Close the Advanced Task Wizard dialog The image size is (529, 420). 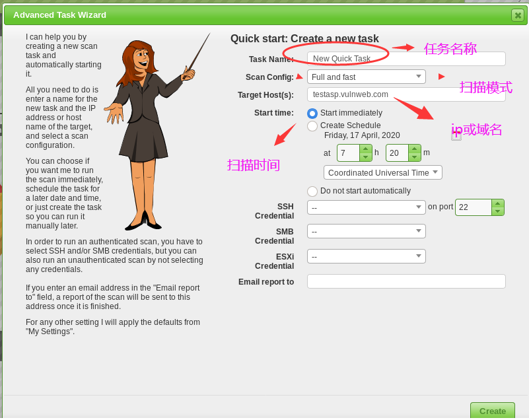(518, 15)
